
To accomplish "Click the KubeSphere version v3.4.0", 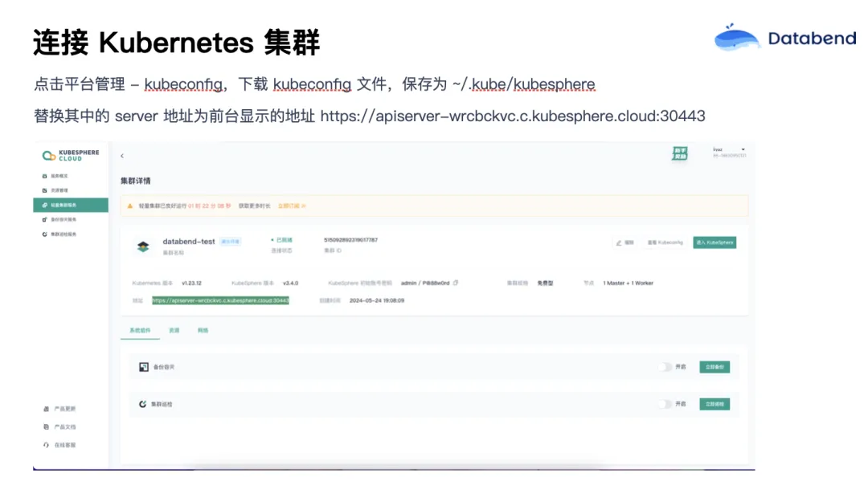I will [291, 283].
